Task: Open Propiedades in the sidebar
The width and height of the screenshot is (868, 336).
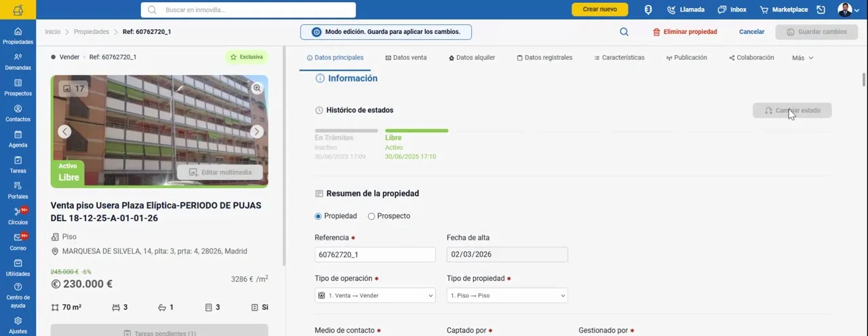Action: click(x=18, y=36)
